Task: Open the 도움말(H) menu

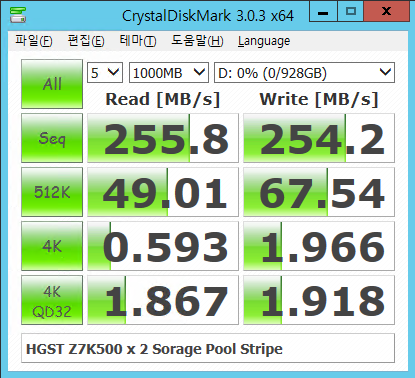Action: pyautogui.click(x=197, y=41)
